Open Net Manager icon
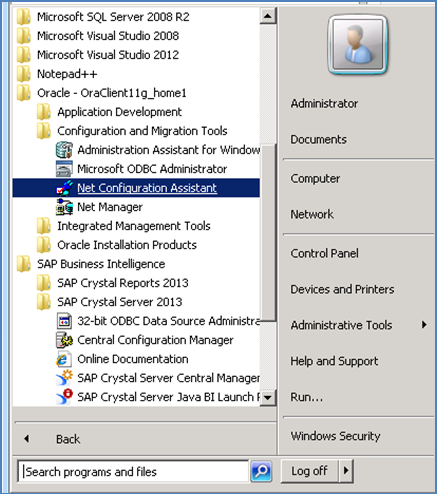Image resolution: width=437 pixels, height=494 pixels. [x=64, y=207]
